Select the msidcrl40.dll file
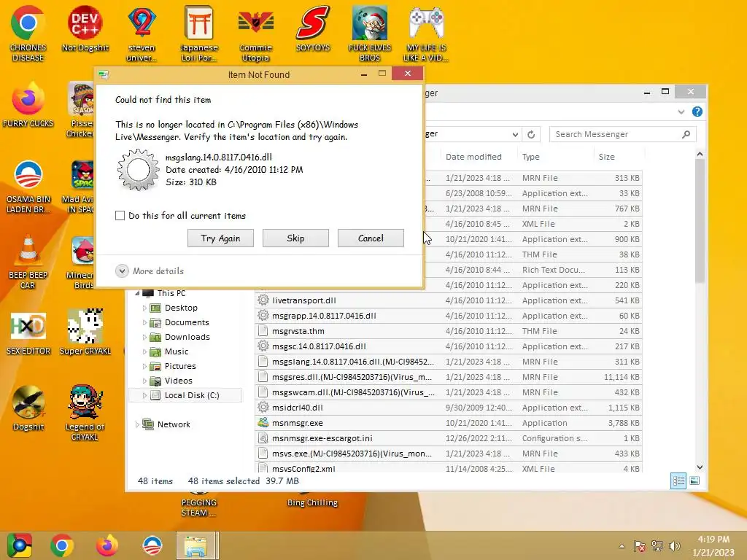The image size is (747, 560). point(449,408)
